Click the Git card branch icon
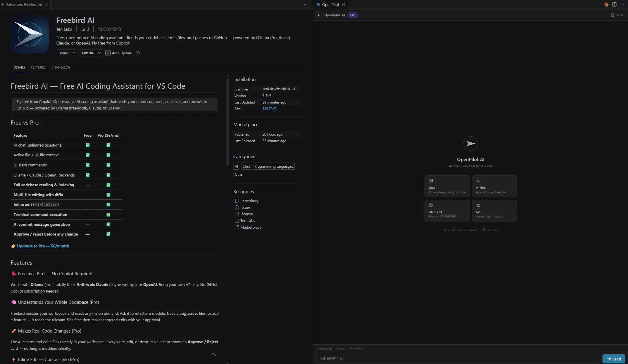Viewport: 628px width, 364px height. coord(478,205)
